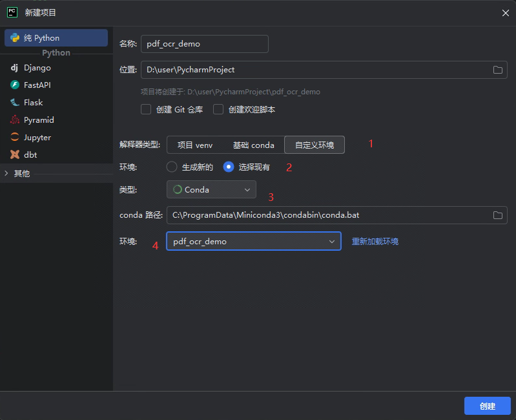Open the pdf_ocr_demo environment dropdown
This screenshot has height=420, width=516.
254,241
